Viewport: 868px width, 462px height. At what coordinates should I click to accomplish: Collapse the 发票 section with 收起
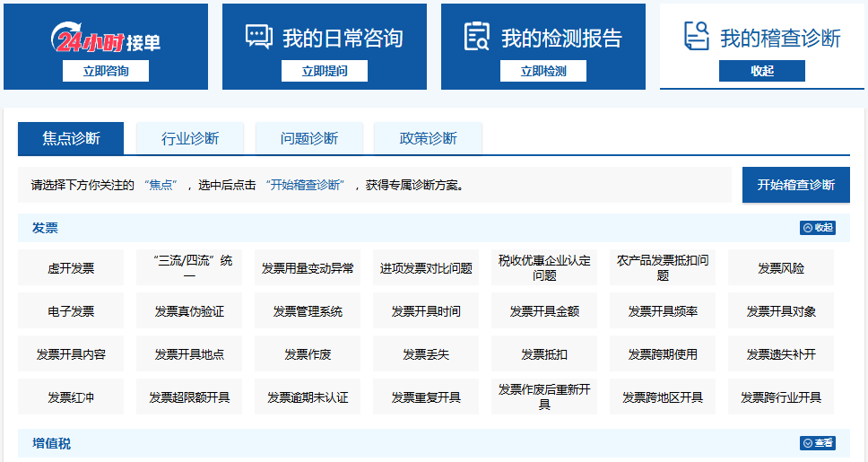tap(818, 228)
